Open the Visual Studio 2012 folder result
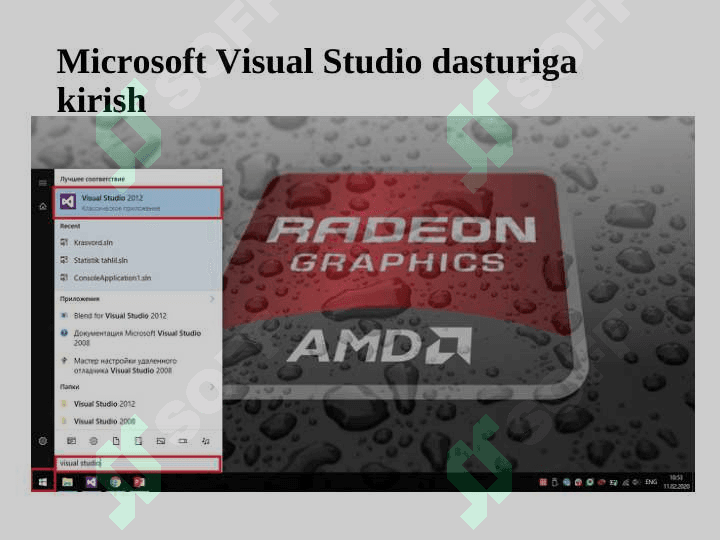Screen dimensions: 720x540 pos(104,404)
